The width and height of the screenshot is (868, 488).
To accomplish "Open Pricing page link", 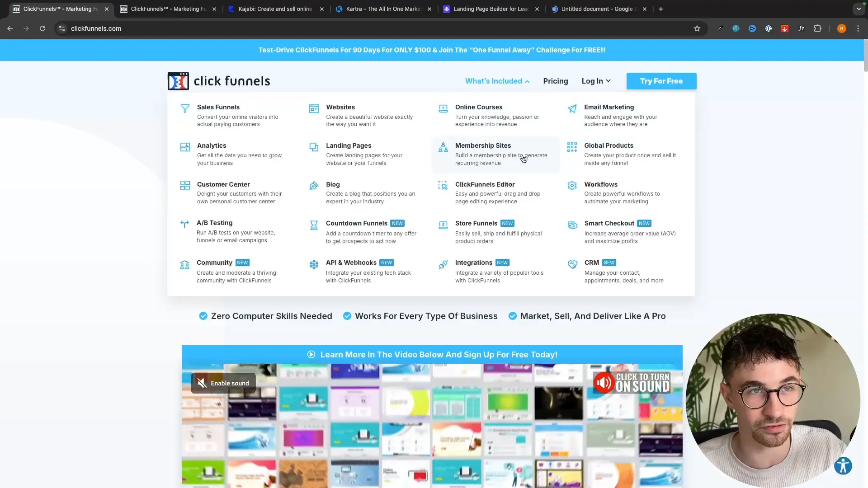I will click(556, 80).
